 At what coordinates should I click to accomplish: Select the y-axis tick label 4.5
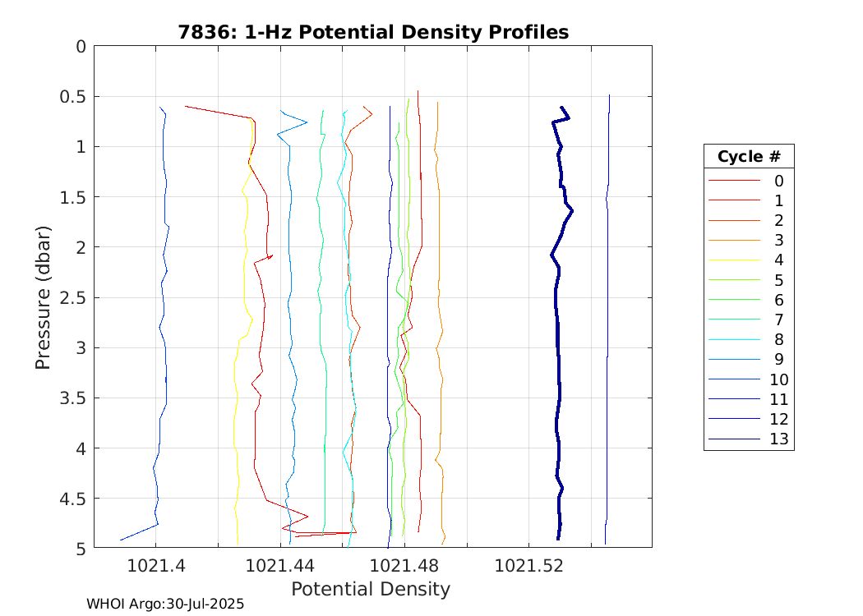tap(69, 499)
